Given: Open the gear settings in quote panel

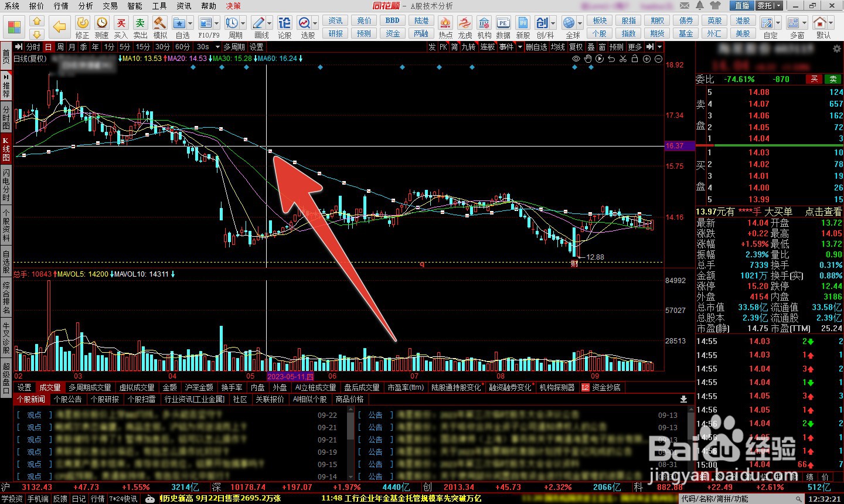Looking at the screenshot, I should [x=836, y=49].
